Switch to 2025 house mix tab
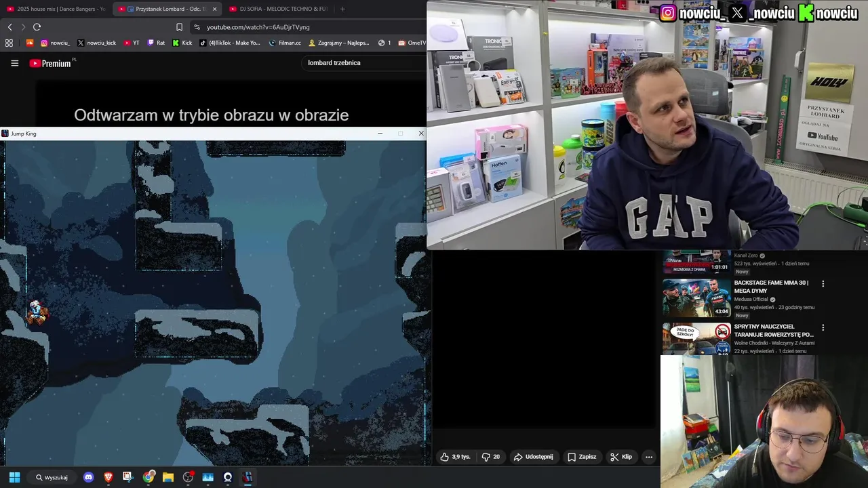Screen dimensions: 868x488 [x=56, y=9]
